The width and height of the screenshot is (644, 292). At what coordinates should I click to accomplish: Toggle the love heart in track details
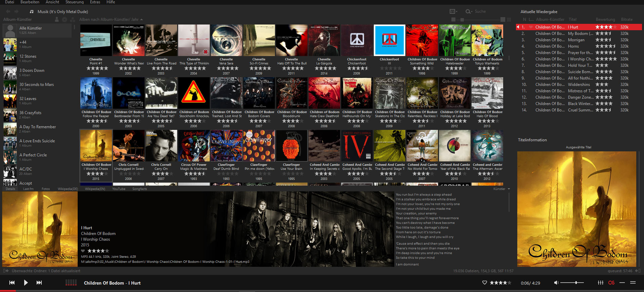[x=83, y=251]
